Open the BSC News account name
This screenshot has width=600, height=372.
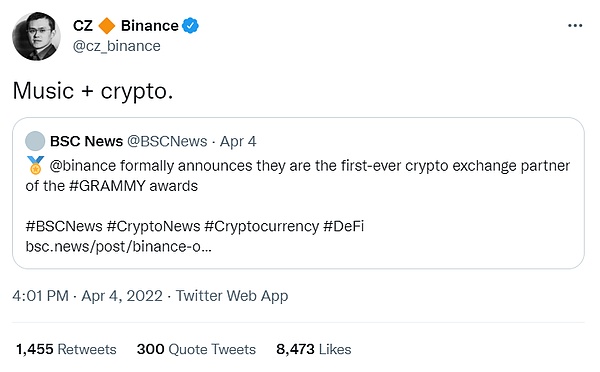pos(86,141)
